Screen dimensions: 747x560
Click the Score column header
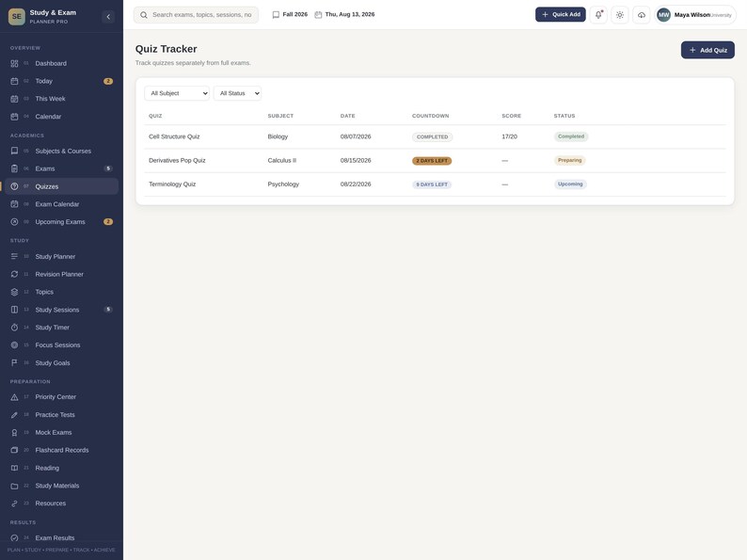point(511,116)
